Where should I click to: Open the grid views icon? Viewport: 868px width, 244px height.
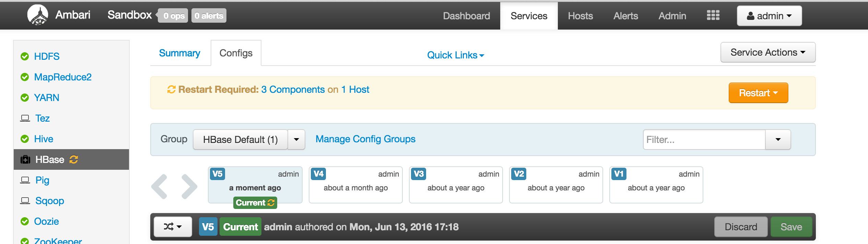(x=713, y=15)
